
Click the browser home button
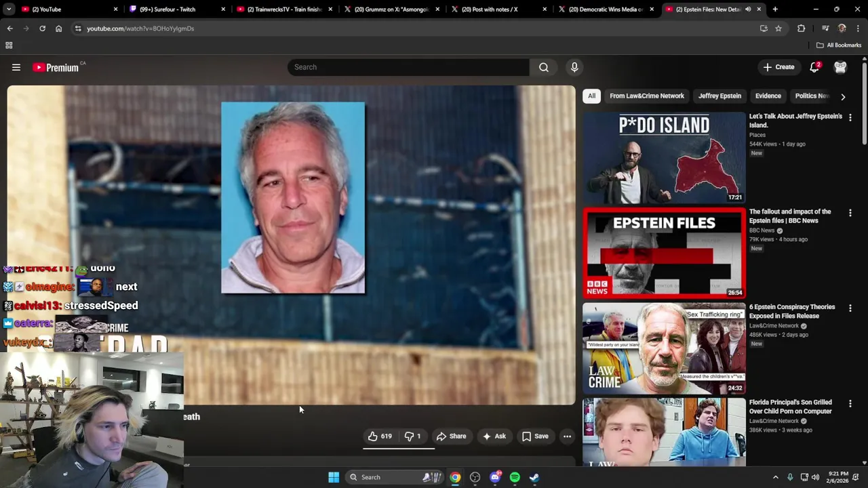59,28
